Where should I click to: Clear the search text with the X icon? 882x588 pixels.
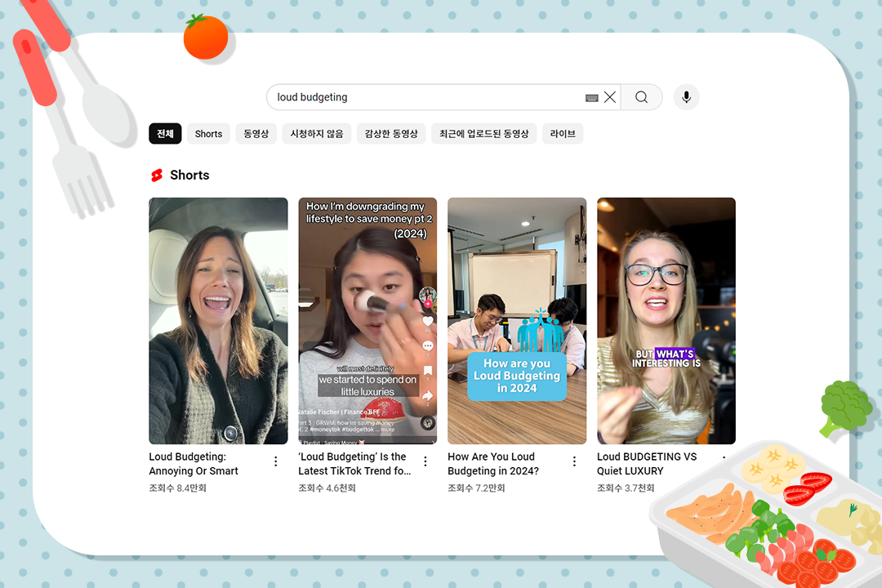pyautogui.click(x=610, y=97)
